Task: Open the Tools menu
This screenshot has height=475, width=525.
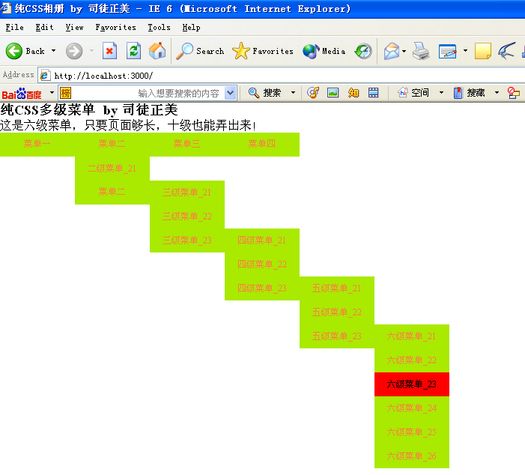Action: pos(159,27)
